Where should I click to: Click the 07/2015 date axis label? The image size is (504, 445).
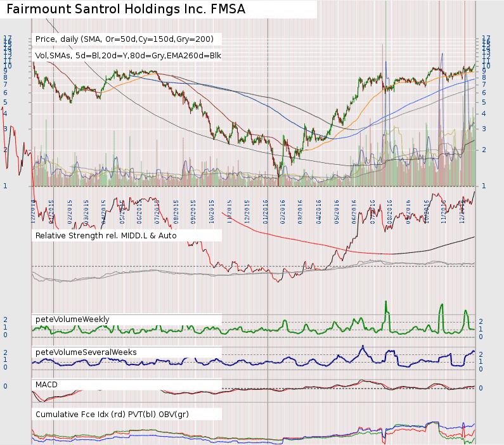tap(157, 212)
